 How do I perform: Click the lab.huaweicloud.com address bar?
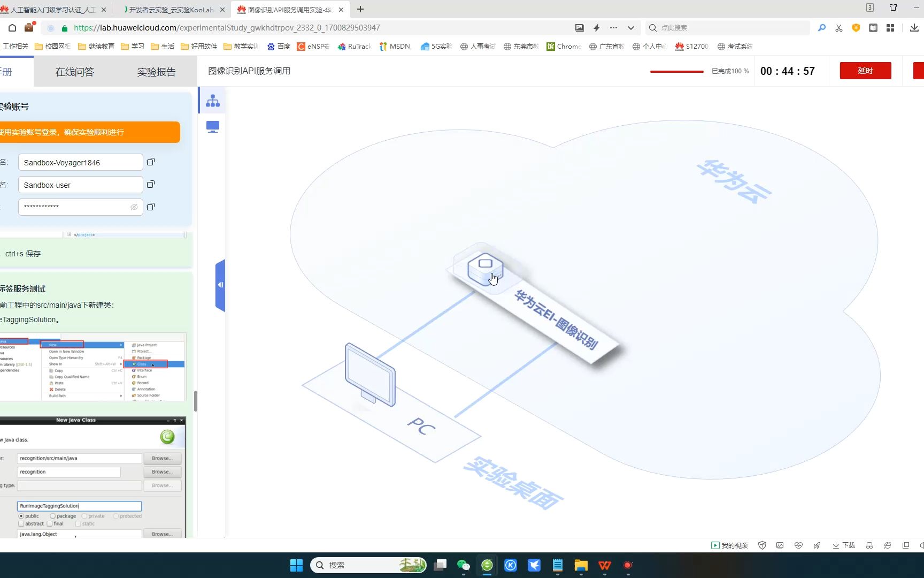tap(321, 28)
